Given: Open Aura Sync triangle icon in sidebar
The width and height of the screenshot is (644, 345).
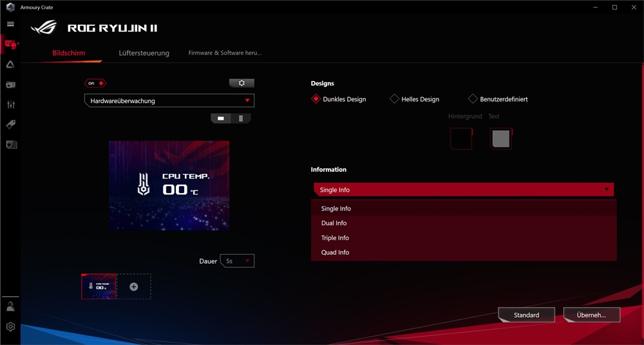Looking at the screenshot, I should (x=11, y=64).
